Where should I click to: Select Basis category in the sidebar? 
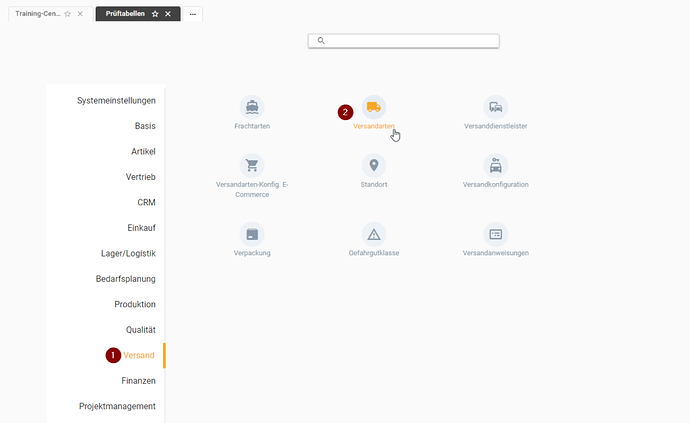pos(145,126)
